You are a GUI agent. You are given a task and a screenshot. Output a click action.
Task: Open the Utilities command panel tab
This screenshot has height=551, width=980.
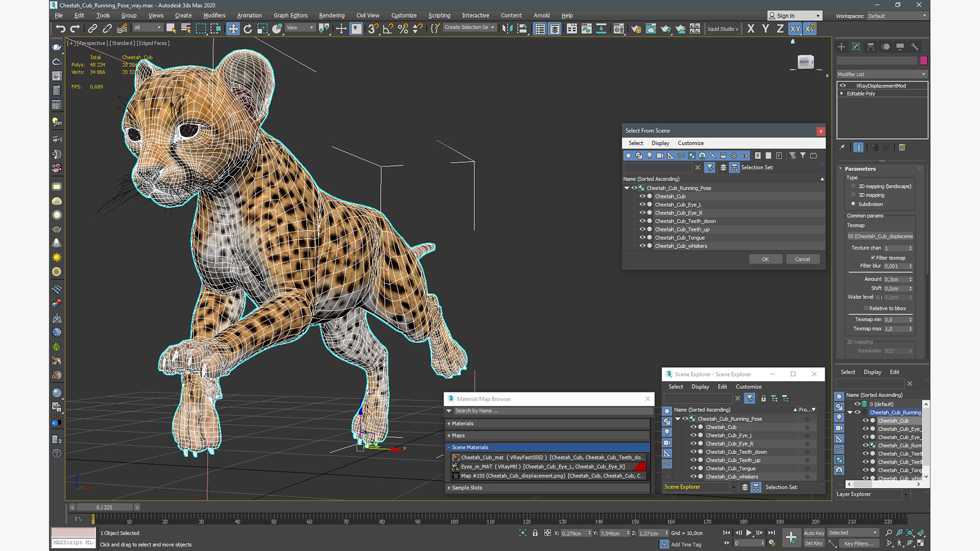pyautogui.click(x=915, y=46)
